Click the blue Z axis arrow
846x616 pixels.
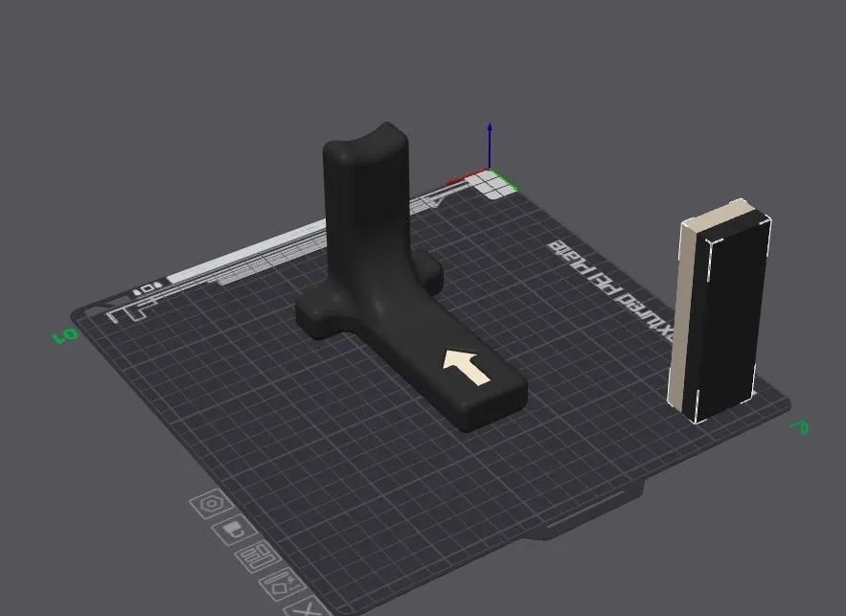click(x=490, y=145)
